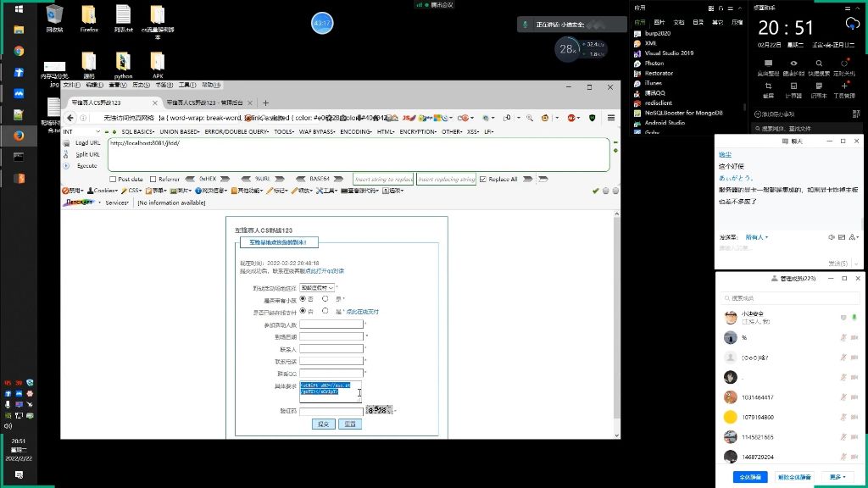Click the Chrome icon in the taskbar
The height and width of the screenshot is (488, 868).
click(19, 51)
